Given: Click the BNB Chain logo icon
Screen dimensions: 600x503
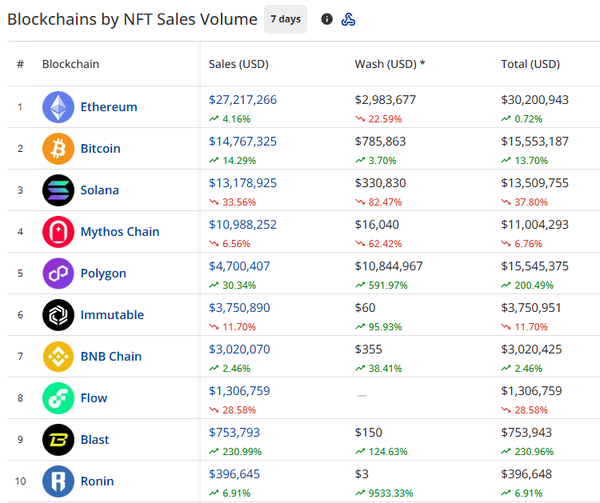Looking at the screenshot, I should click(x=58, y=356).
